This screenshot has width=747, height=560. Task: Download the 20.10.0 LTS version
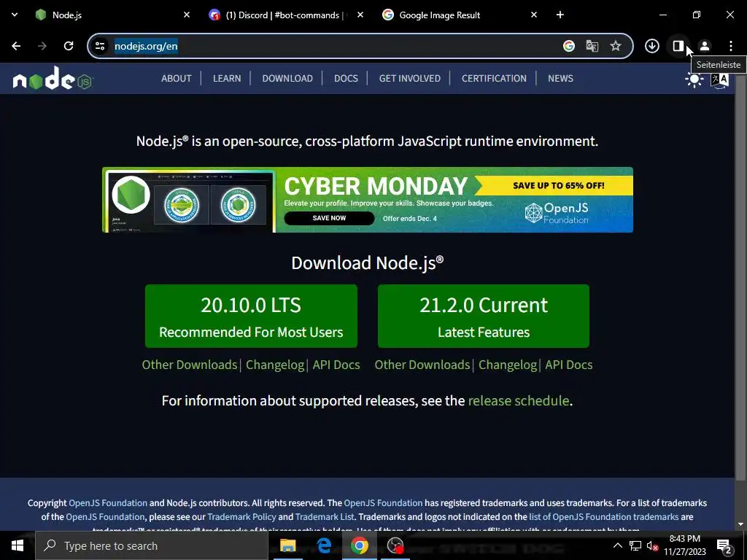click(x=251, y=316)
